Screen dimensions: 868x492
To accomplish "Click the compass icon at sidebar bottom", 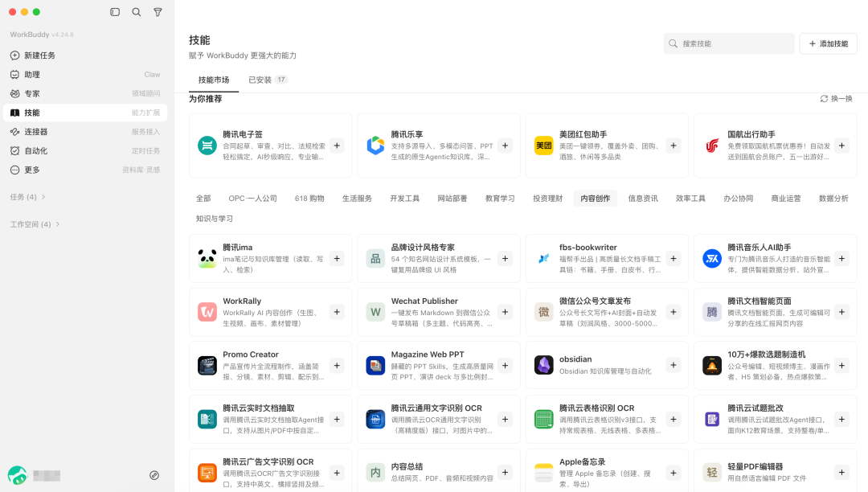I will 154,475.
